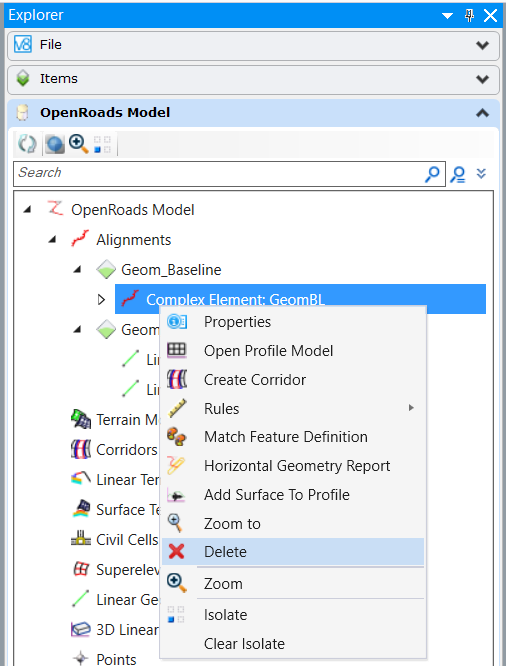Expand the File section chevron

482,45
